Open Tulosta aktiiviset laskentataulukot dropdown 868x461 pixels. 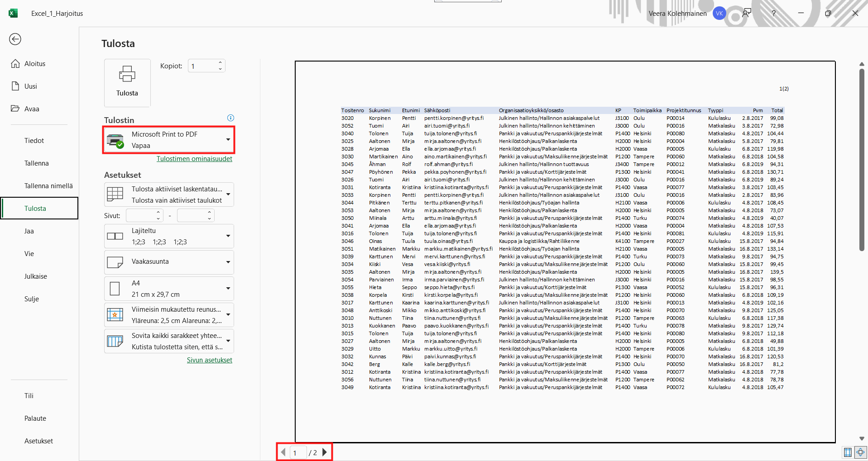coord(169,195)
